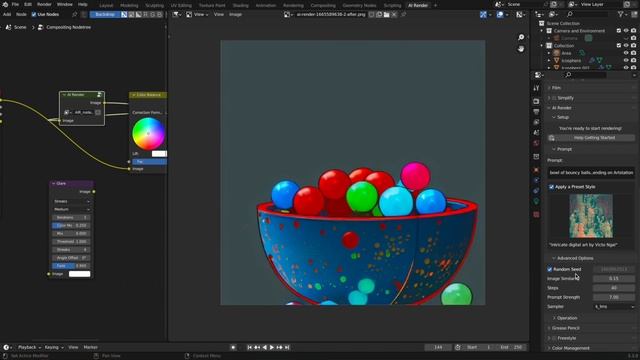Click the pin icon in node editor header
Image resolution: width=640 pixels, height=360 pixels.
pyautogui.click(x=74, y=14)
